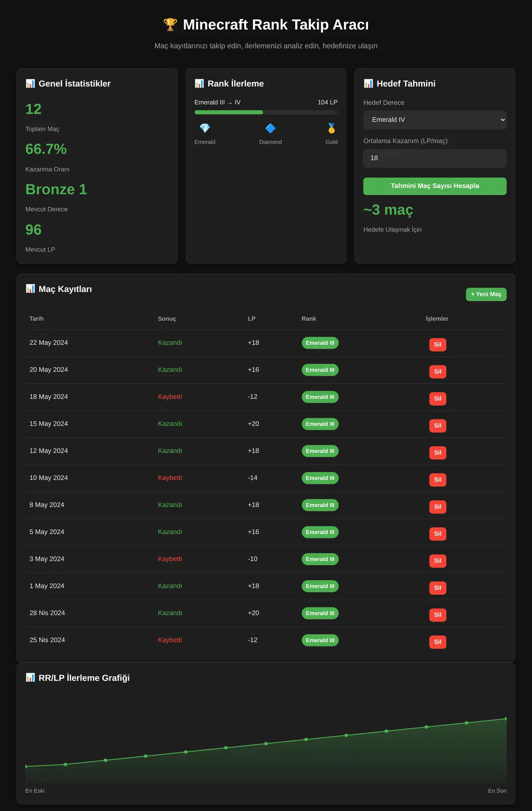Click the trophy icon in the title
Image resolution: width=532 pixels, height=811 pixels.
170,25
